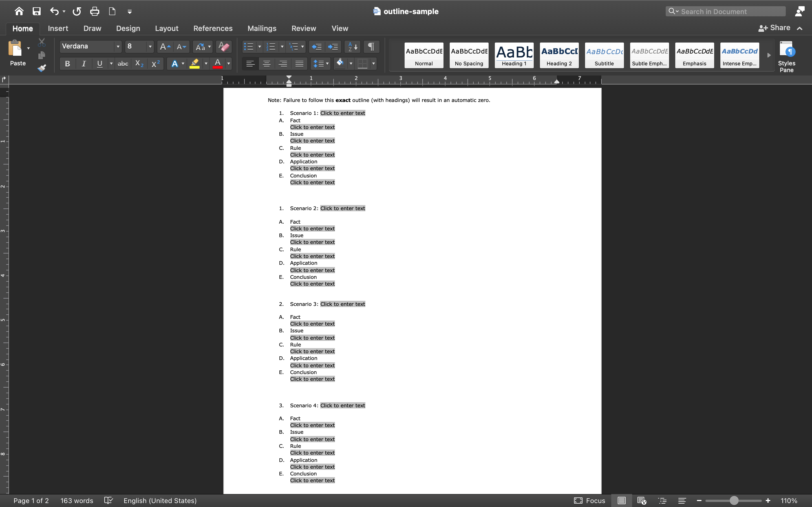The width and height of the screenshot is (812, 507).
Task: Enable strikethrough formatting
Action: pos(123,63)
